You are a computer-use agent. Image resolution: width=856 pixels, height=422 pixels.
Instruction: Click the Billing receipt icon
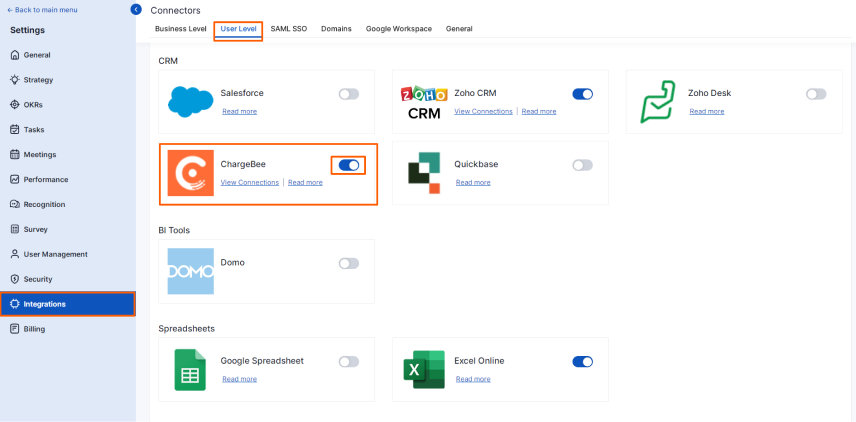pyautogui.click(x=15, y=329)
